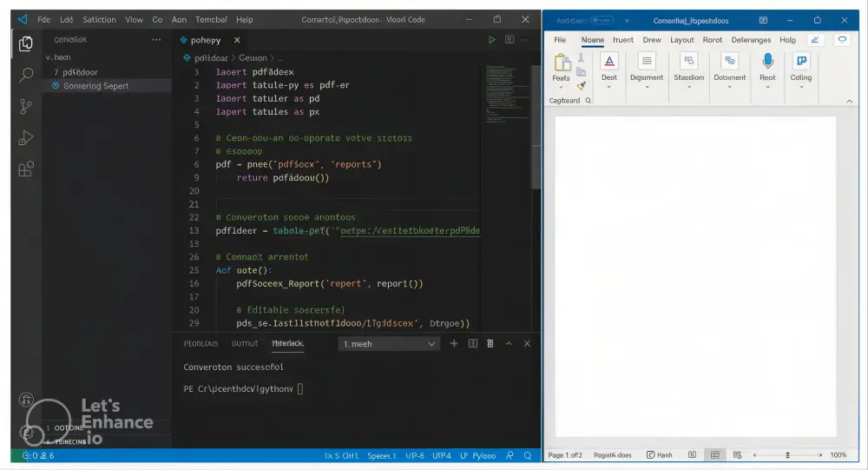Click the notifications icon at status bar end
868x470 pixels.
coord(528,455)
